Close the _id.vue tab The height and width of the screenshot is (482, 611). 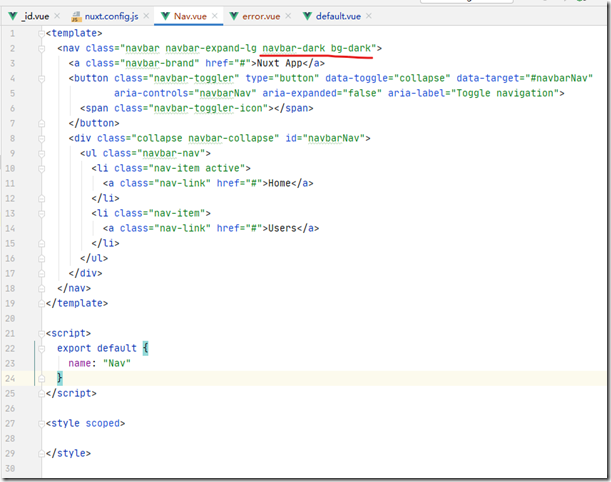point(57,16)
